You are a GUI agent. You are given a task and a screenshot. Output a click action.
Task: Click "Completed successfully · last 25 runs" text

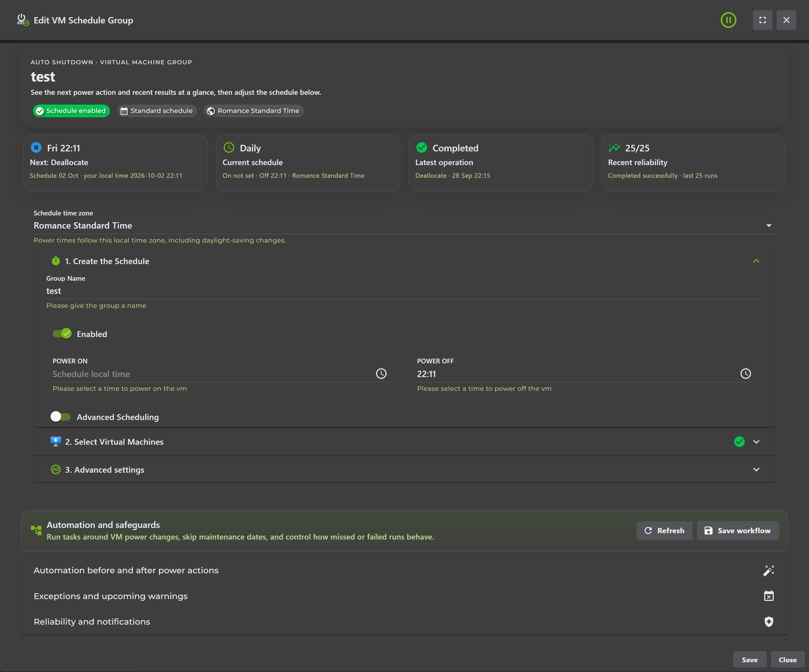[662, 176]
